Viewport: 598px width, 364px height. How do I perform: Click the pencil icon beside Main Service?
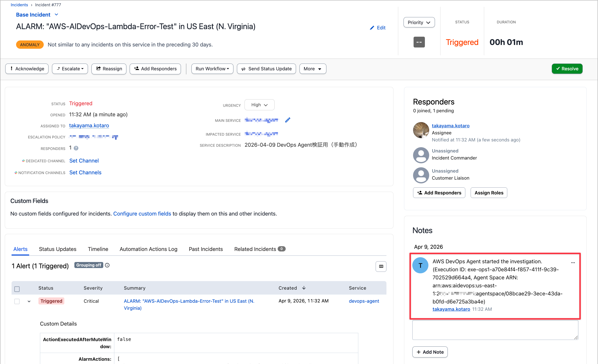(288, 120)
